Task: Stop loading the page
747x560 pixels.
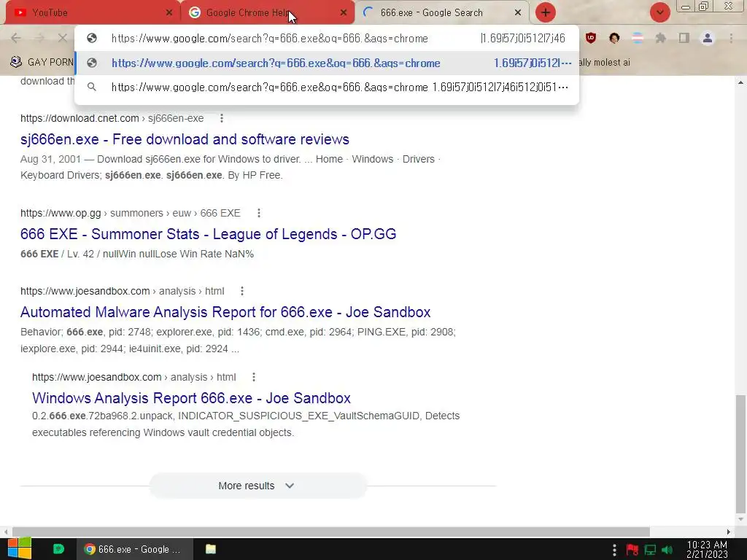Action: point(63,38)
